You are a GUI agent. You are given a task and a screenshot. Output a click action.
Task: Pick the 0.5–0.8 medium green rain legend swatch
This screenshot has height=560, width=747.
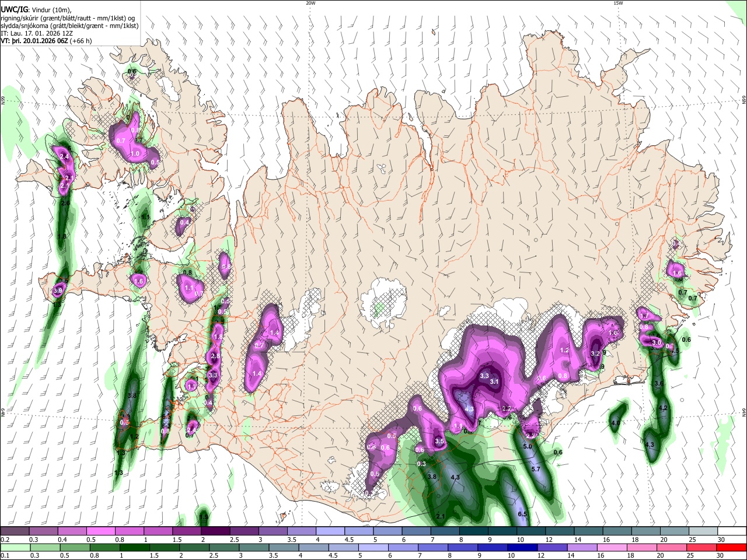click(75, 547)
